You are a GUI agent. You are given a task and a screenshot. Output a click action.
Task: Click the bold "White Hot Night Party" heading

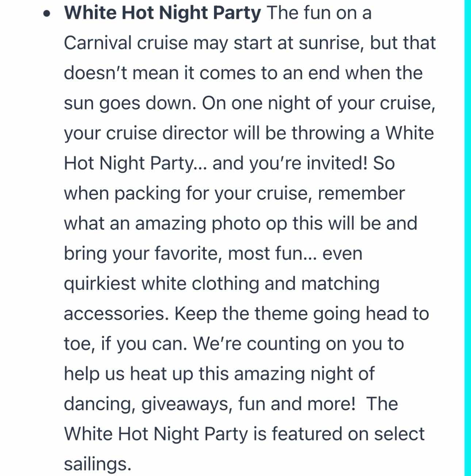[x=162, y=14]
